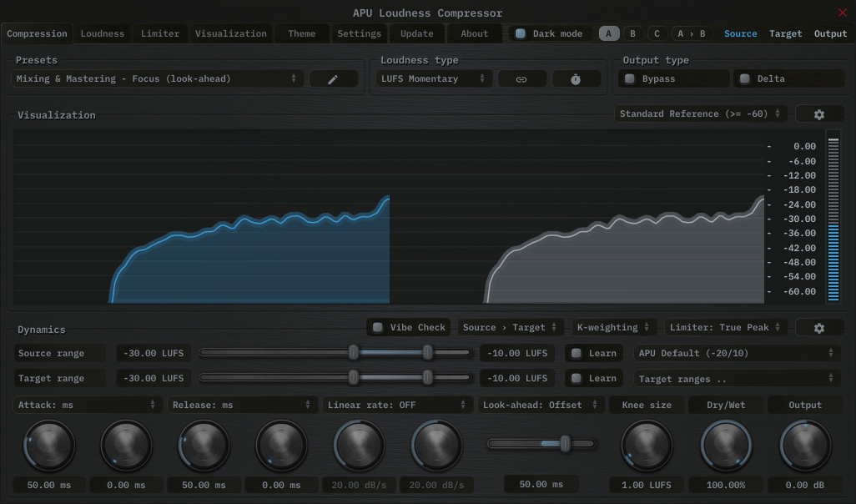Click the pencil icon to edit presets
Viewport: 856px width, 504px height.
333,79
